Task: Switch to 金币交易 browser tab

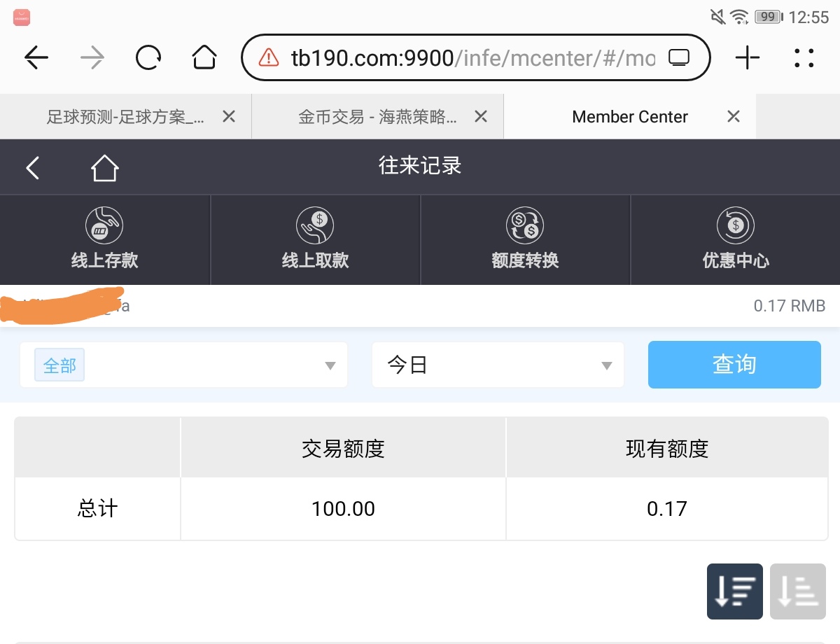Action: 377,117
